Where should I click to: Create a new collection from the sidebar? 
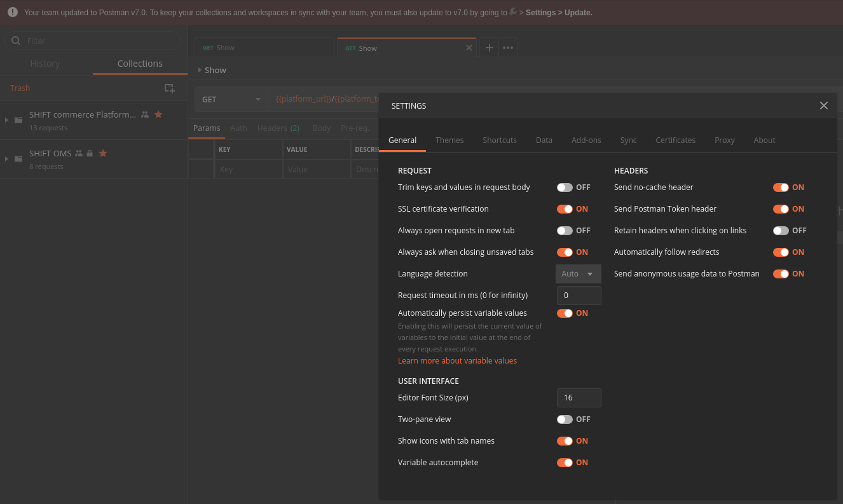click(x=169, y=88)
